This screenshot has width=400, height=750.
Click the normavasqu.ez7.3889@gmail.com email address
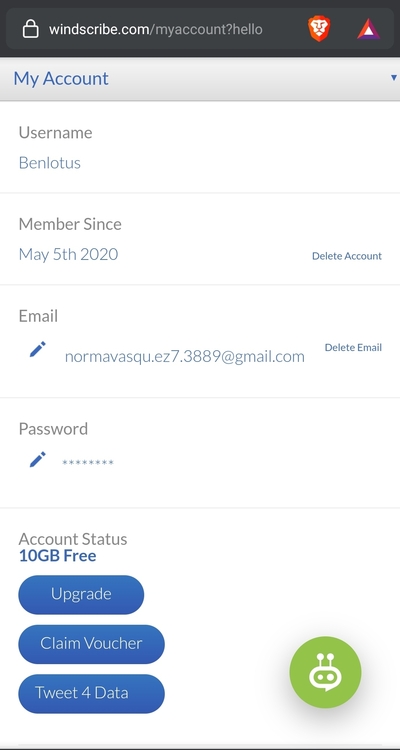[185, 357]
